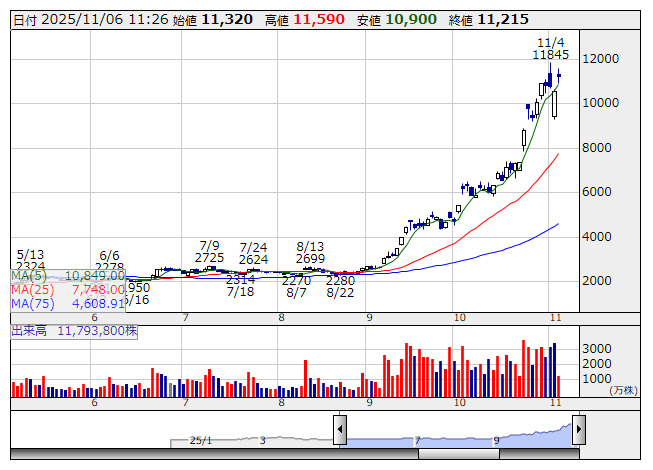Image resolution: width=653 pixels, height=470 pixels.
Task: Click the left range handle arrow
Action: pos(340,429)
